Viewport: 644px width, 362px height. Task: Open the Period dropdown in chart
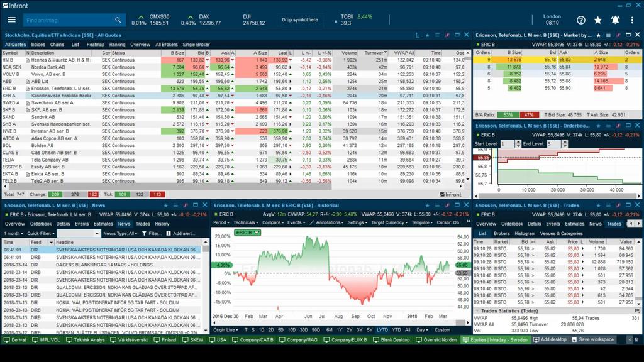point(221,223)
